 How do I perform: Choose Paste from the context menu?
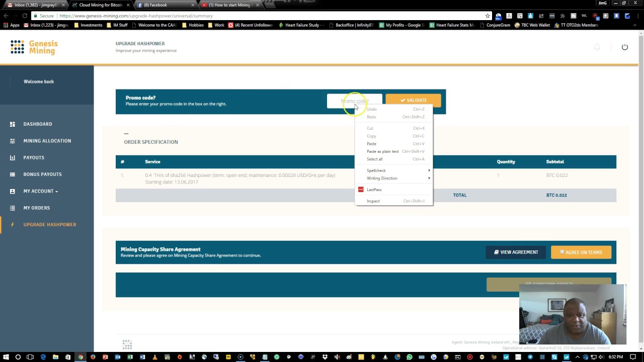(371, 144)
